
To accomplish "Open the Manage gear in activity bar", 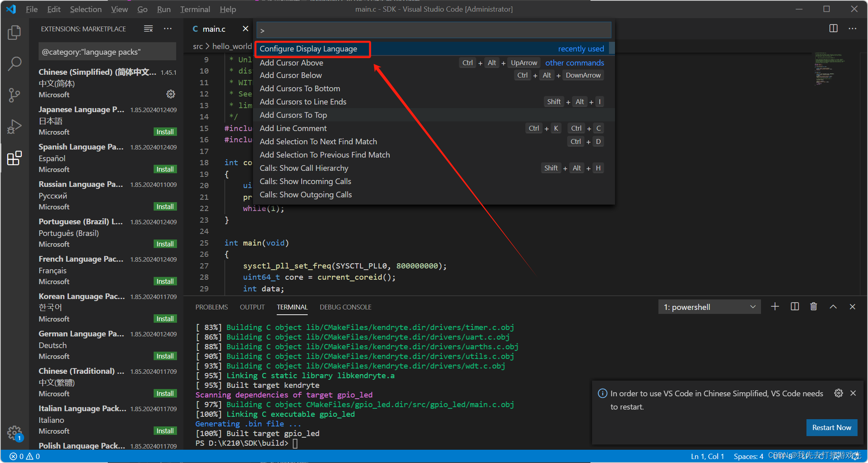I will click(x=14, y=433).
